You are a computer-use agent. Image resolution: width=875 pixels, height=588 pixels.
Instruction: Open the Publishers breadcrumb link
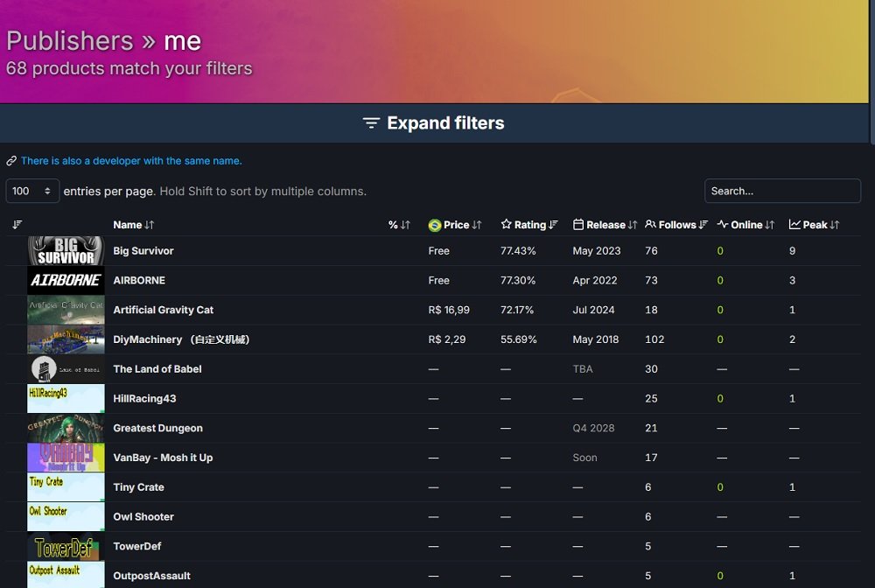[69, 40]
